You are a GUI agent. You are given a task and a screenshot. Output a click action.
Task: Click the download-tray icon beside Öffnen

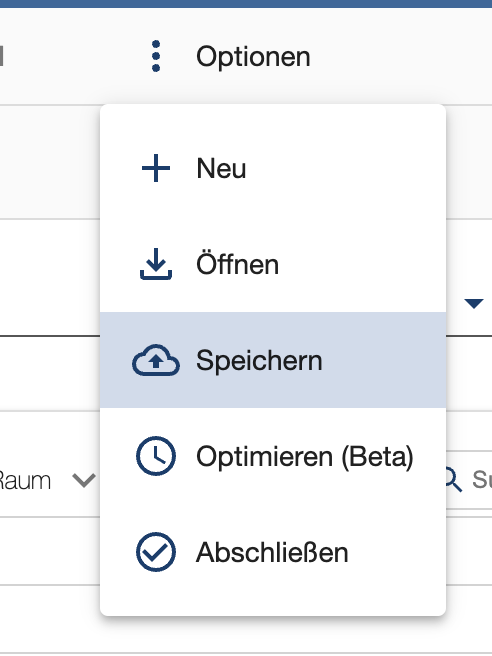(156, 264)
